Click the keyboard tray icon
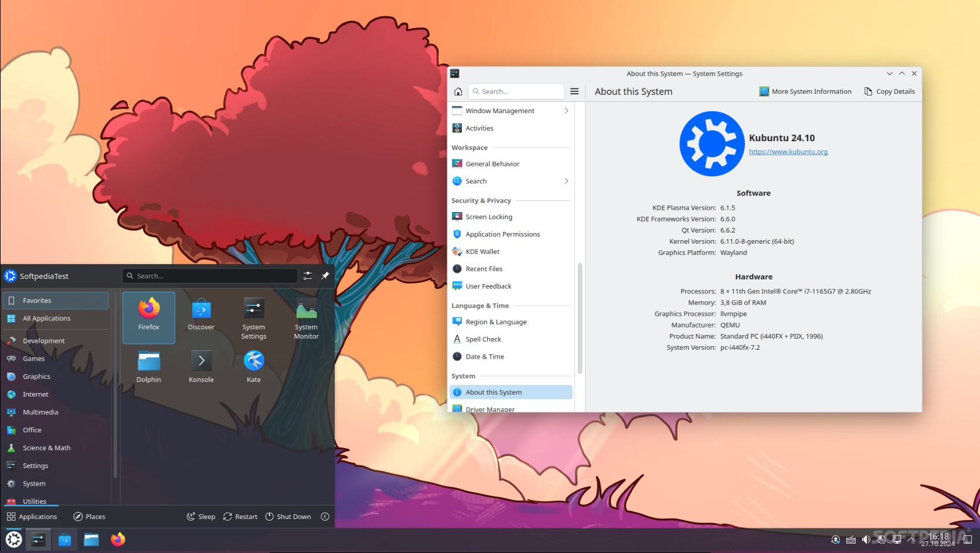 [x=851, y=540]
